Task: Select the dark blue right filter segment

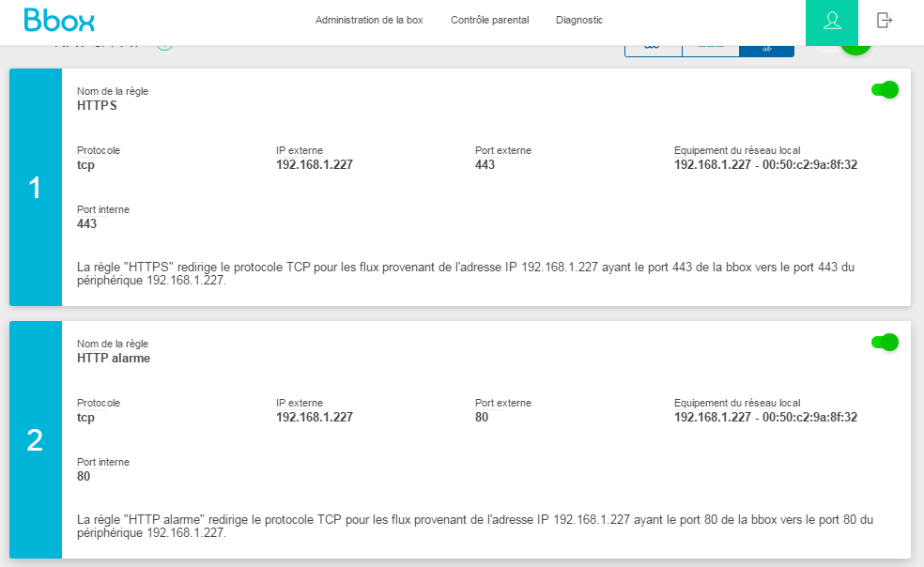Action: (x=766, y=49)
